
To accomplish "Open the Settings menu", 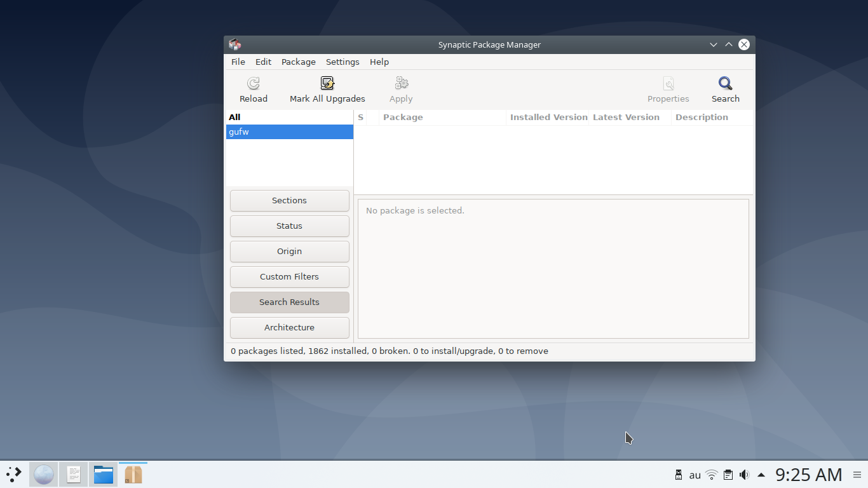I will tap(342, 62).
